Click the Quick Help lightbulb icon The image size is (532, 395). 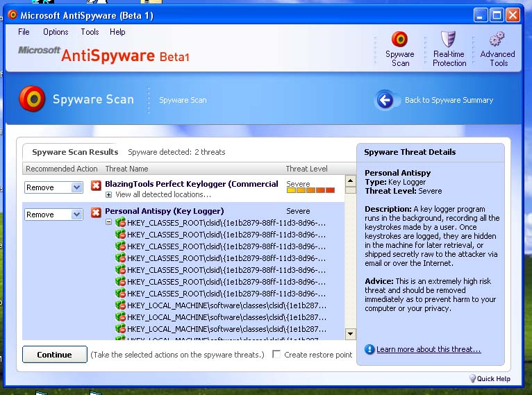tap(473, 378)
